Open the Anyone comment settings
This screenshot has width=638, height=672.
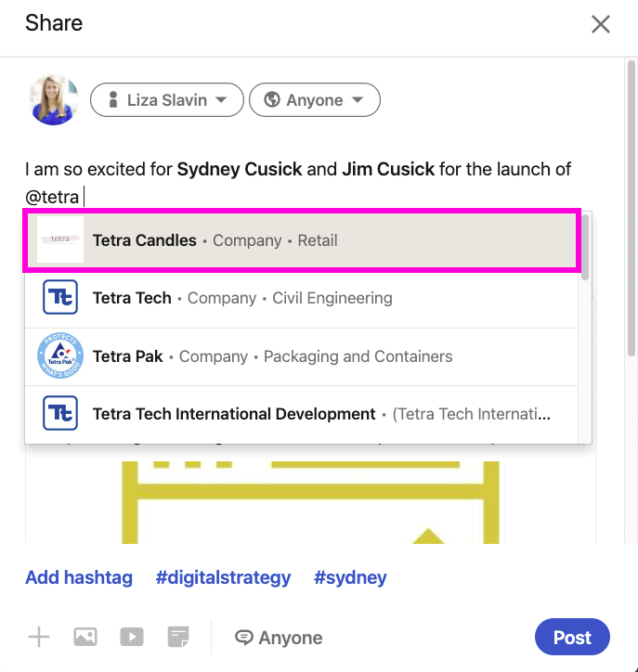click(x=279, y=638)
